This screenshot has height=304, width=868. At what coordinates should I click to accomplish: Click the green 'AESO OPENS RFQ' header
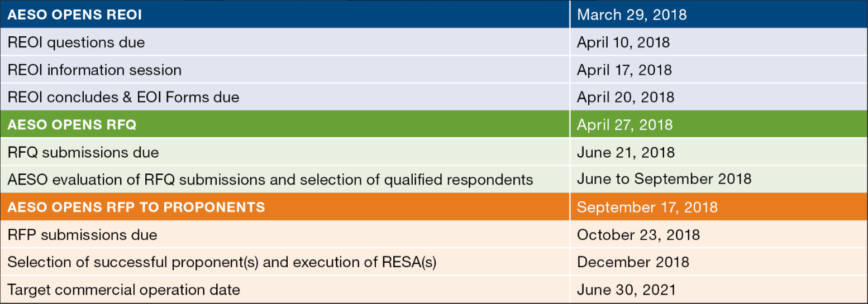point(71,124)
